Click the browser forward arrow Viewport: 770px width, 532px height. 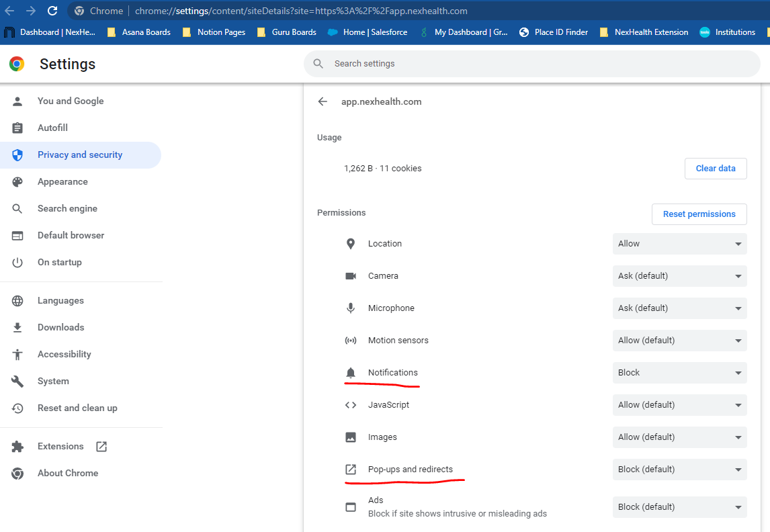coord(30,11)
